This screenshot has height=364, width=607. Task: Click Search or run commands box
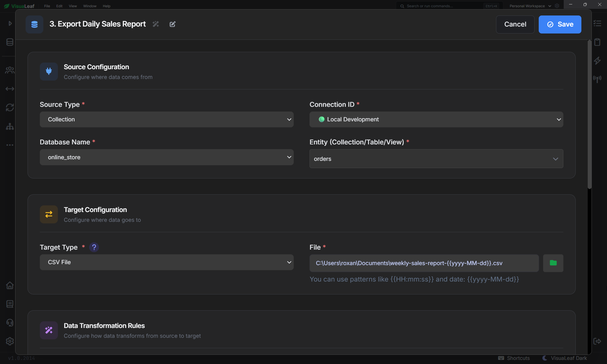449,6
